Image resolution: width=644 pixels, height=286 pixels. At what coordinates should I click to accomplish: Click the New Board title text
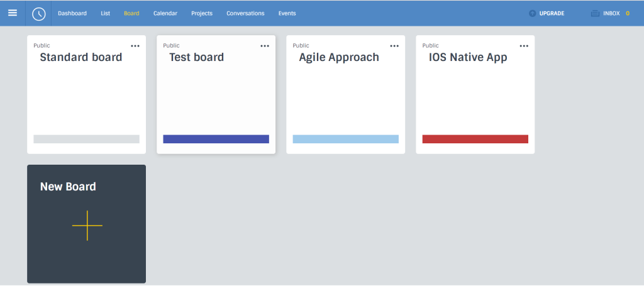pos(68,187)
